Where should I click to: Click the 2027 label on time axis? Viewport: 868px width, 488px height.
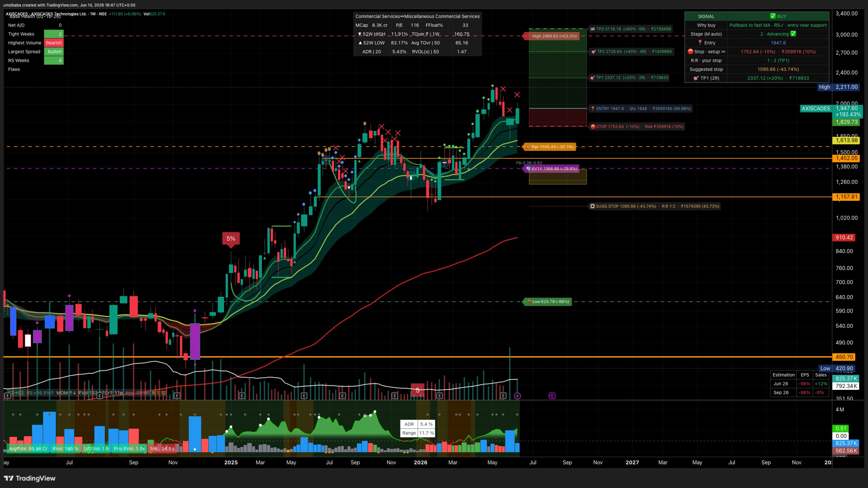coord(632,462)
